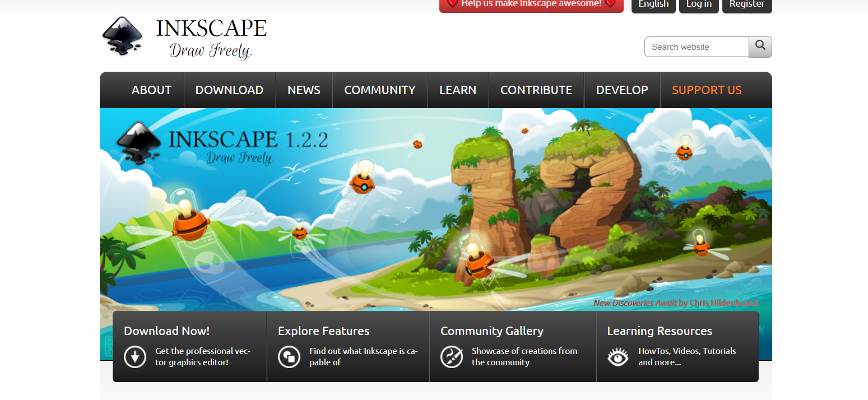Open the English language selector
This screenshot has width=868, height=400.
pos(653,5)
